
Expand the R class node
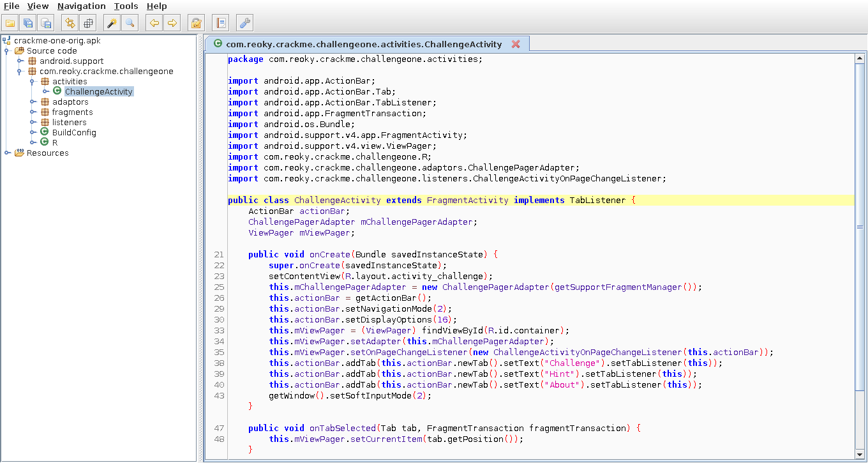click(33, 143)
